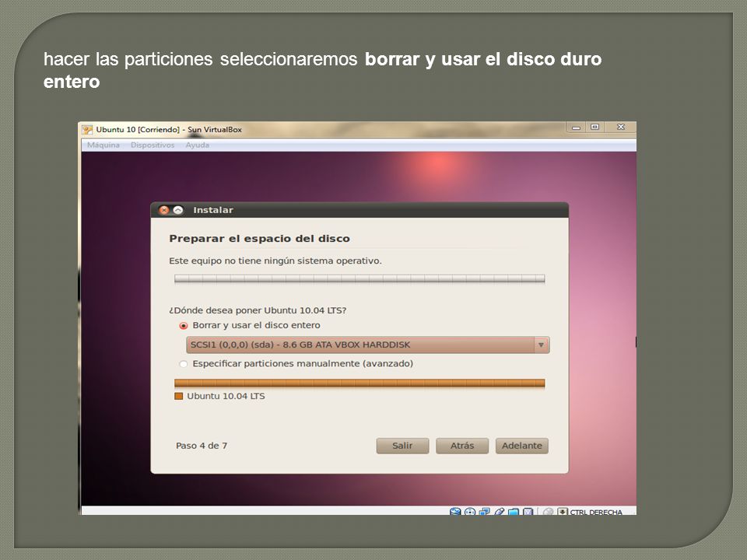
Task: Minimize the Instalar dialog with the round arrow button
Action: point(178,210)
